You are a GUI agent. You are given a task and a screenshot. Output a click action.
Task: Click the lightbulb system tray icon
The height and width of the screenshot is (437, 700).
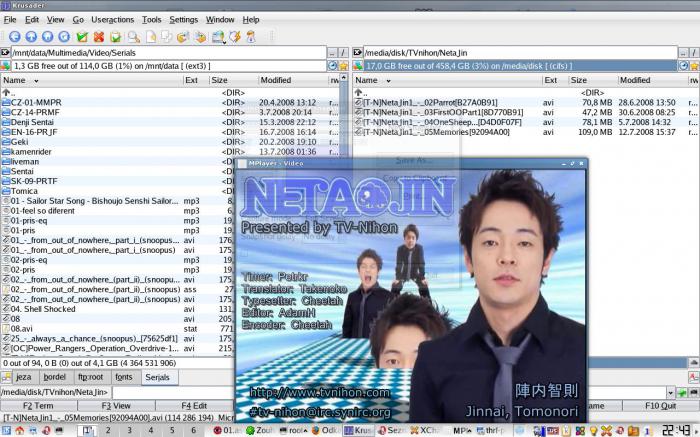pos(594,431)
